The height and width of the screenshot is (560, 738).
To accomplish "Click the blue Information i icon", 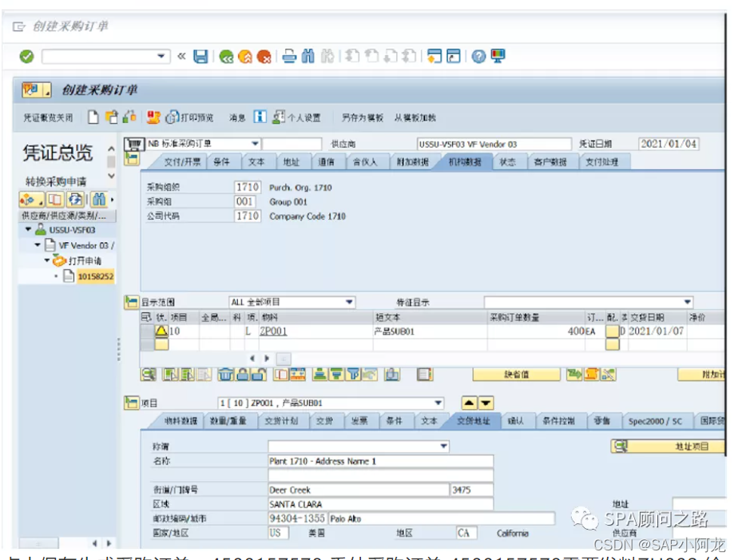I will coord(260,117).
